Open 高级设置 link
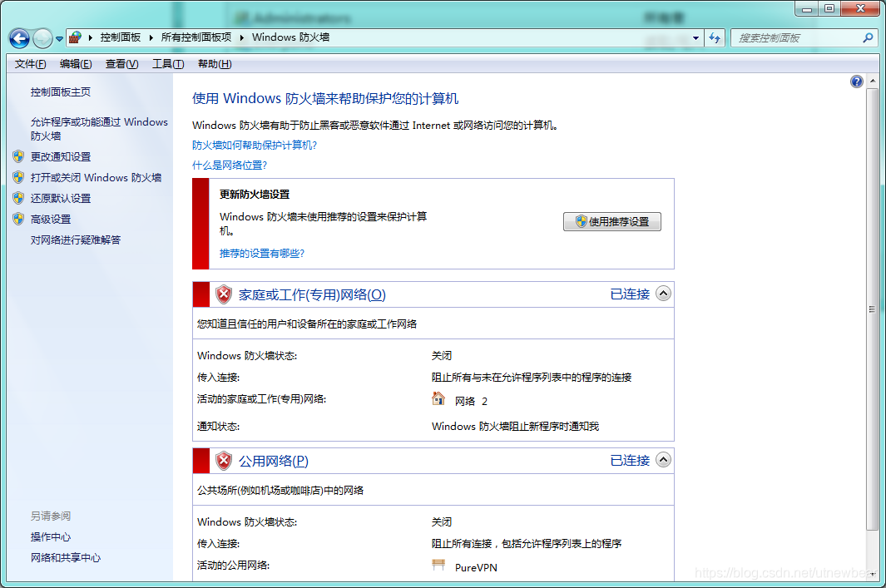Image resolution: width=886 pixels, height=588 pixels. pyautogui.click(x=51, y=220)
